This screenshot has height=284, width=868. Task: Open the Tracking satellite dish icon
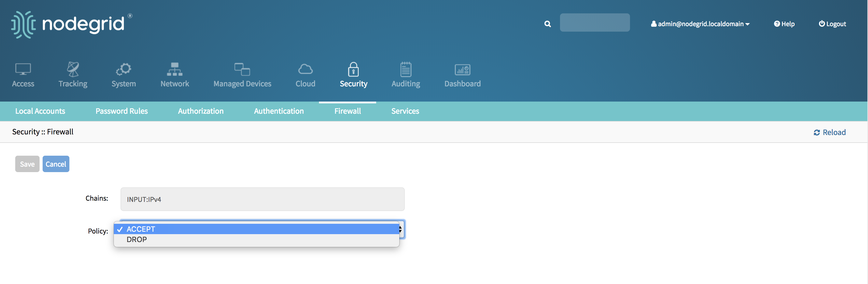[73, 69]
